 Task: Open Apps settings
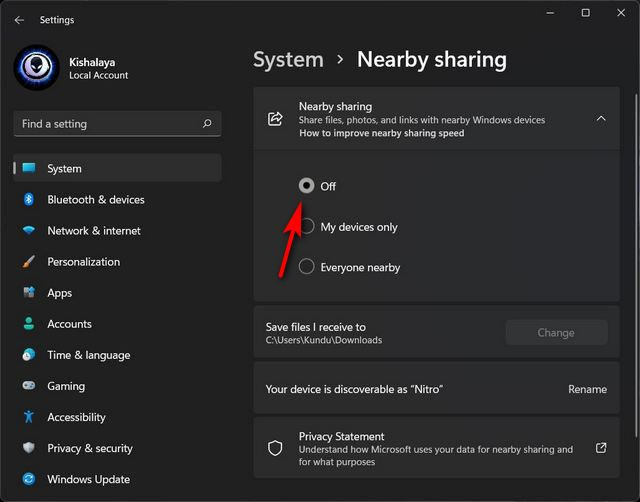click(x=118, y=293)
